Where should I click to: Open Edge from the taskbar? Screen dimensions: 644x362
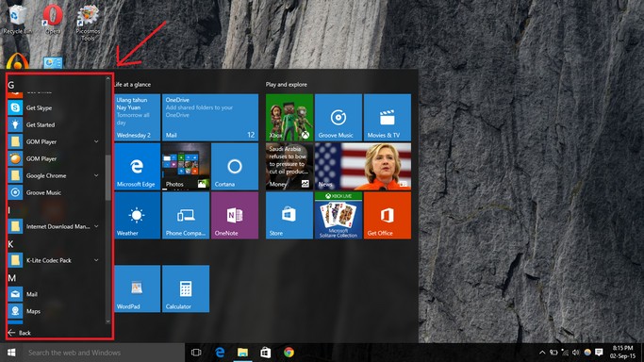pos(220,353)
